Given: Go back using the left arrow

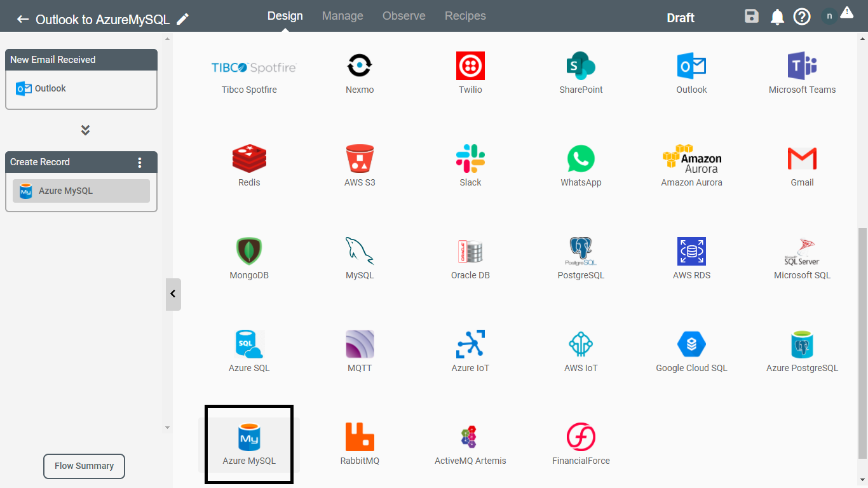Looking at the screenshot, I should pyautogui.click(x=23, y=19).
